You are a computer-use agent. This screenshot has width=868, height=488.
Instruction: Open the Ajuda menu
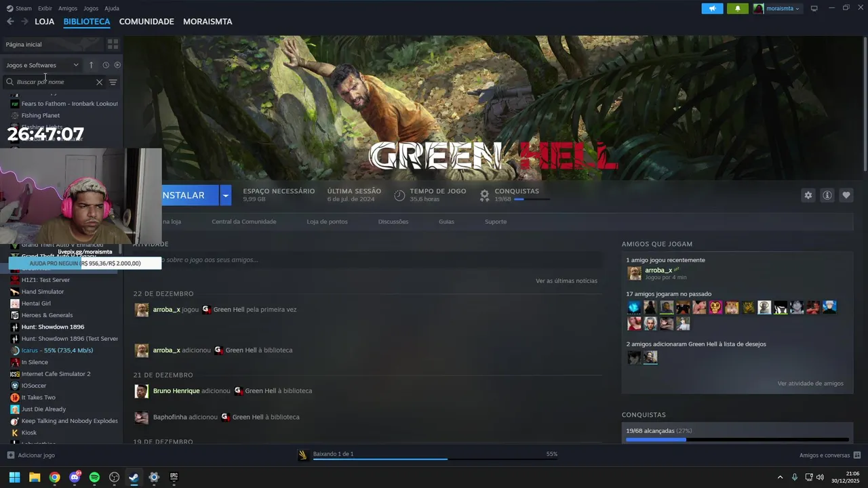tap(112, 8)
